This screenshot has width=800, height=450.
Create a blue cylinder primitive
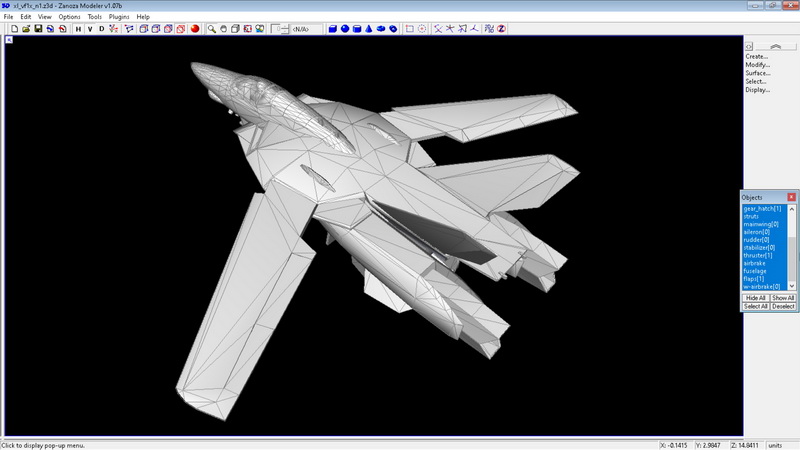click(357, 29)
